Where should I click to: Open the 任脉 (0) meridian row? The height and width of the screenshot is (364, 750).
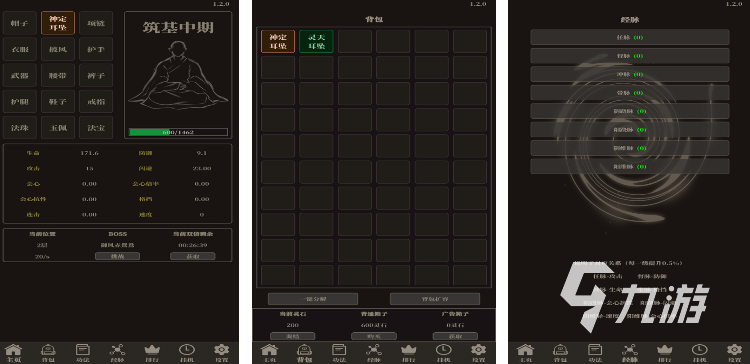pyautogui.click(x=630, y=37)
